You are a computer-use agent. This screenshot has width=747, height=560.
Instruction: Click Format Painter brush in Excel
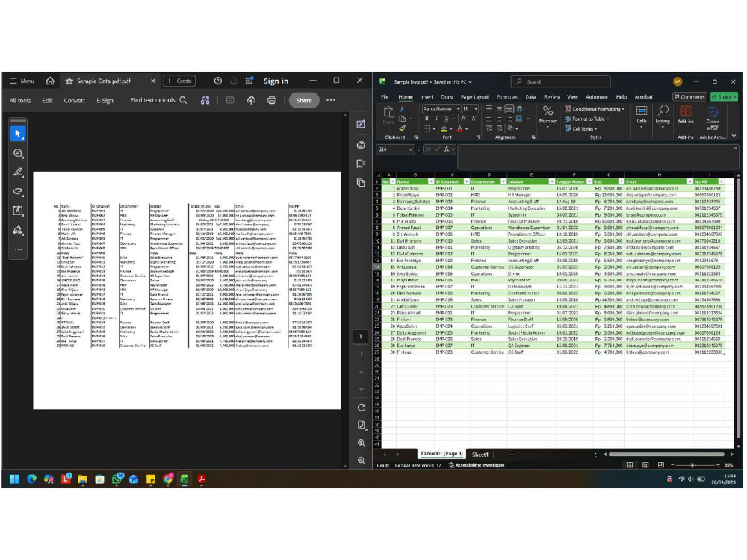(x=402, y=128)
